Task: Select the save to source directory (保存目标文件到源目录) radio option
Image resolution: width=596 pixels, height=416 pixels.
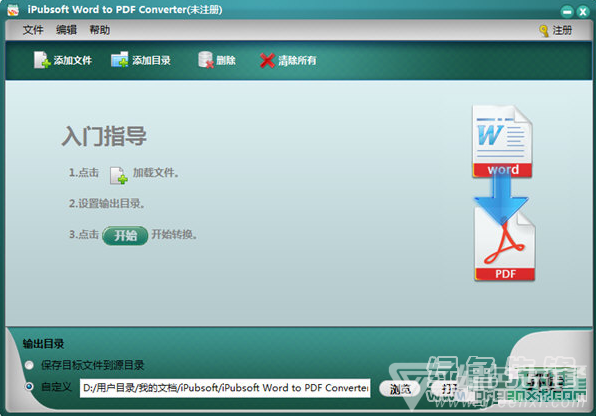Action: pos(29,365)
